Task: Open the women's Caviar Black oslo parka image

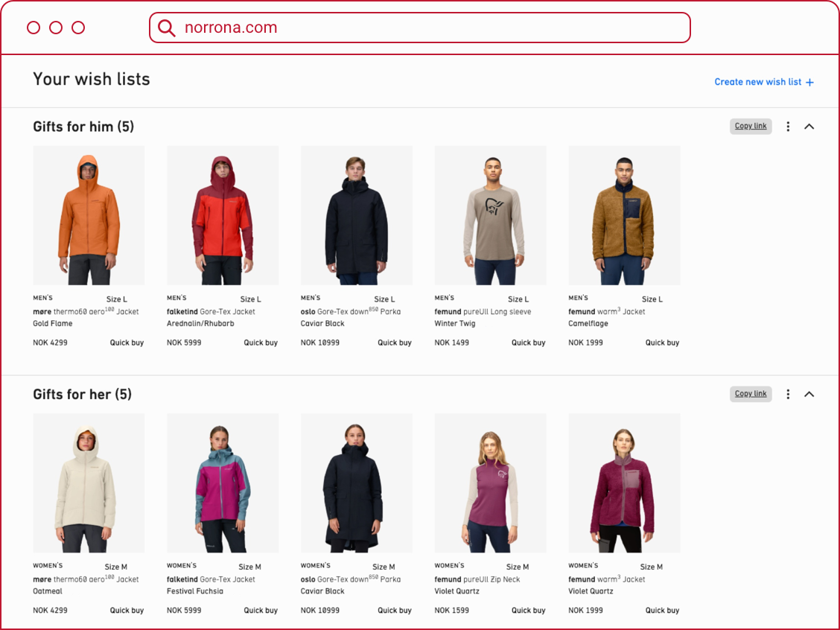Action: [x=357, y=483]
